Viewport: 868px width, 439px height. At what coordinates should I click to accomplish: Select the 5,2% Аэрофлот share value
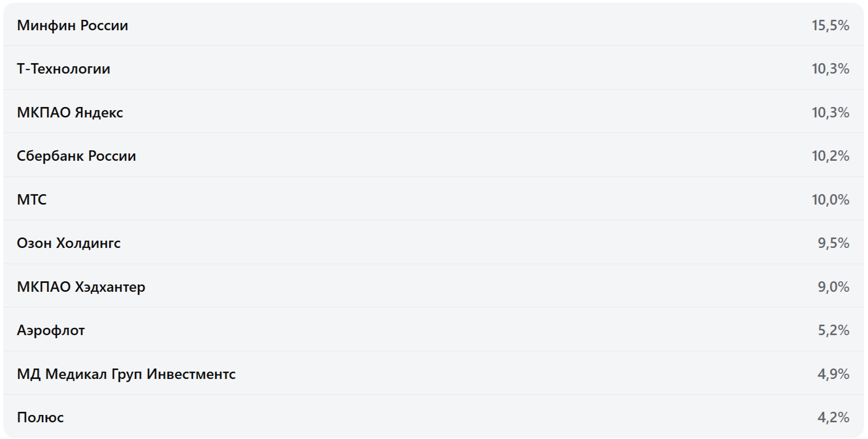click(x=833, y=330)
